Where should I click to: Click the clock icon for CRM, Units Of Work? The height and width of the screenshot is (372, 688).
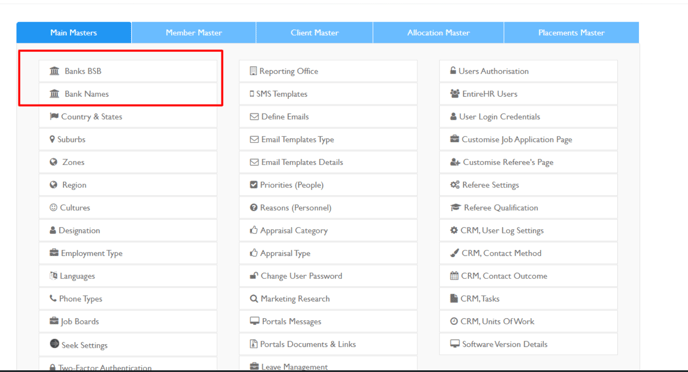coord(454,321)
